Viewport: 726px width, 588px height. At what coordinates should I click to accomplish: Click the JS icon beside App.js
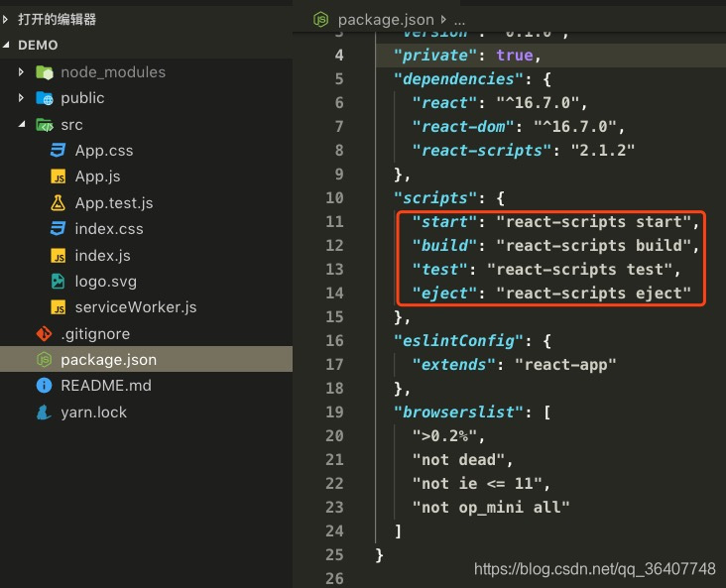tap(58, 176)
